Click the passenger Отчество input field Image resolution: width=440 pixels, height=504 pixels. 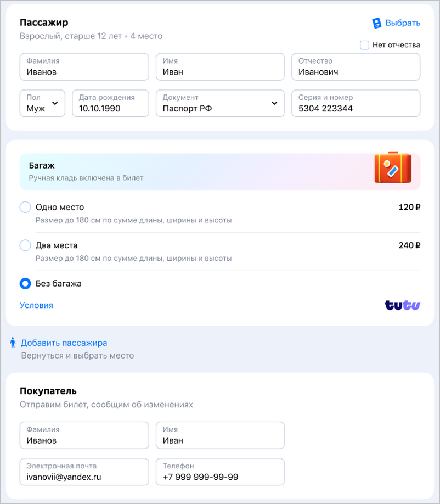(x=356, y=67)
